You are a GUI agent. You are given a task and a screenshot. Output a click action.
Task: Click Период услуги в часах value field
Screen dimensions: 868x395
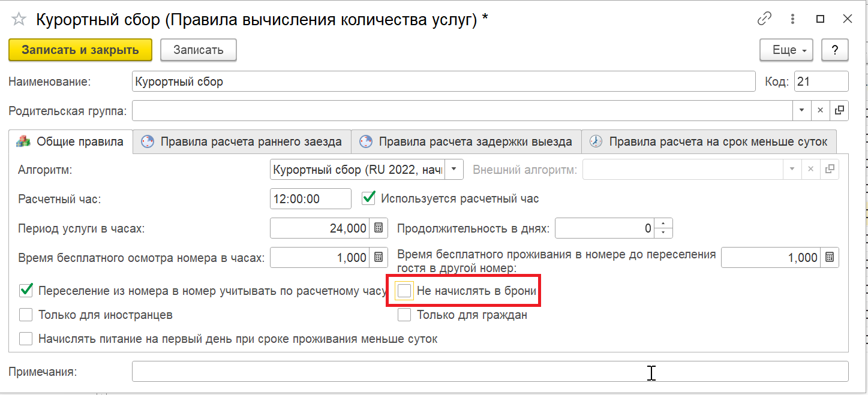(321, 228)
